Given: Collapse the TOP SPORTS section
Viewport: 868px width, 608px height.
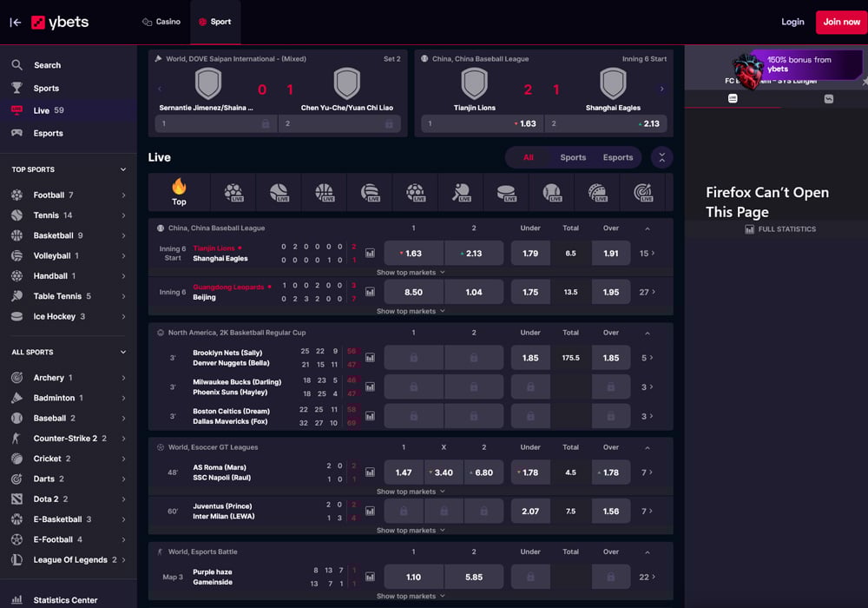Looking at the screenshot, I should [x=123, y=169].
